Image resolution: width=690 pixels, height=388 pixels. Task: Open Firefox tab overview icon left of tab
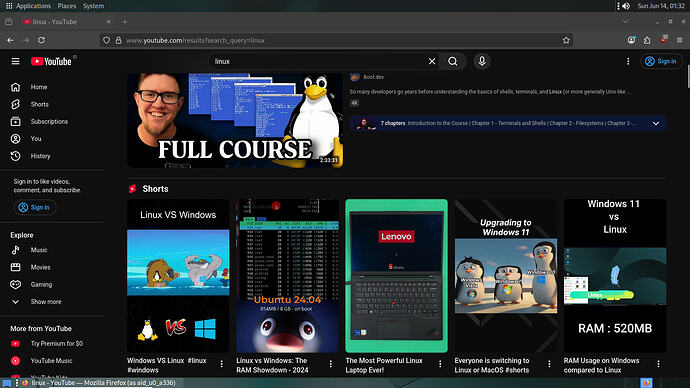click(x=8, y=22)
